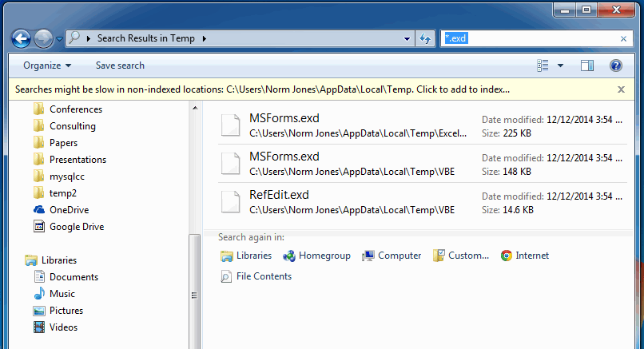
Task: Open the Help question mark icon
Action: [616, 65]
